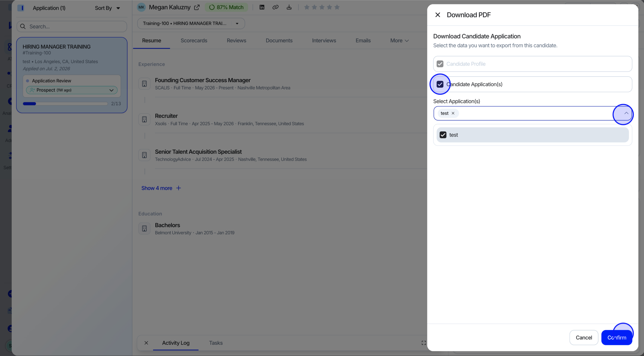Viewport: 644px width, 356px height.
Task: Close the Download PDF panel
Action: click(438, 15)
